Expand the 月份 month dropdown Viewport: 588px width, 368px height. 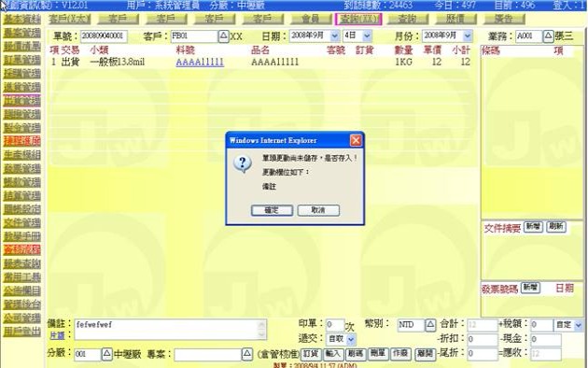coord(467,36)
